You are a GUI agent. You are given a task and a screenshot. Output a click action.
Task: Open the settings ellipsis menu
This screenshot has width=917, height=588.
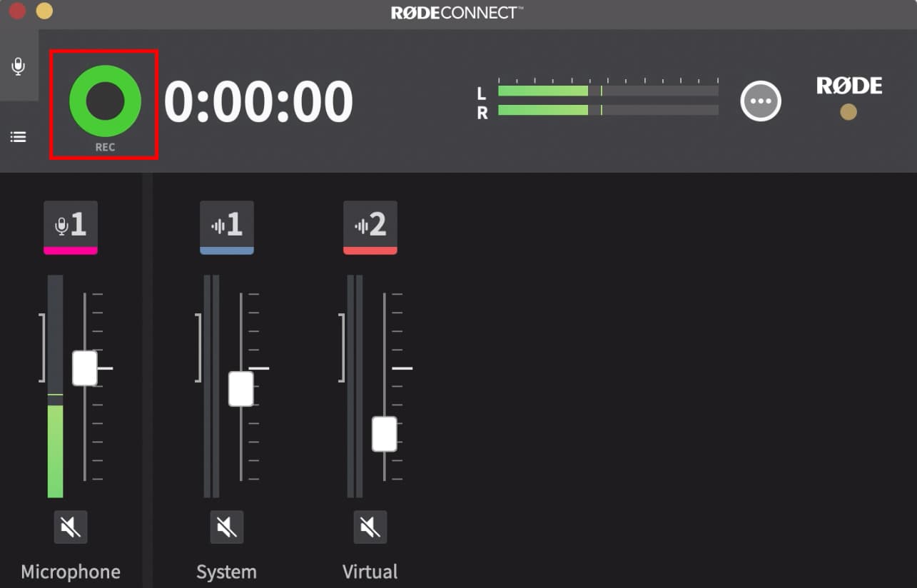coord(761,101)
